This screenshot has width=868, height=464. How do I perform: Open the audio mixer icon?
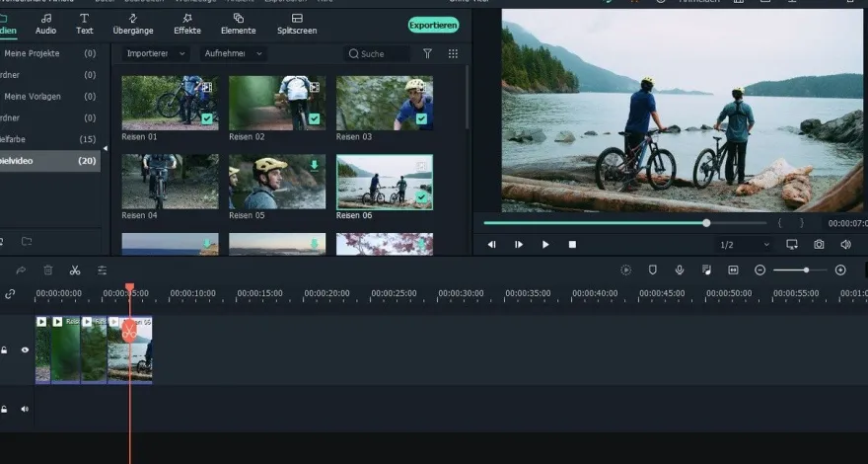pyautogui.click(x=706, y=270)
